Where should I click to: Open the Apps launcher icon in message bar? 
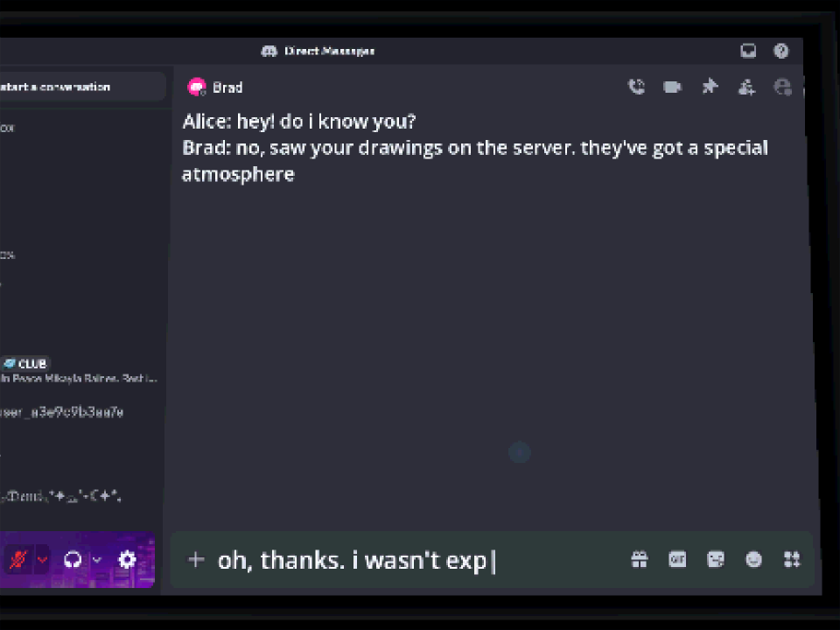click(x=792, y=560)
